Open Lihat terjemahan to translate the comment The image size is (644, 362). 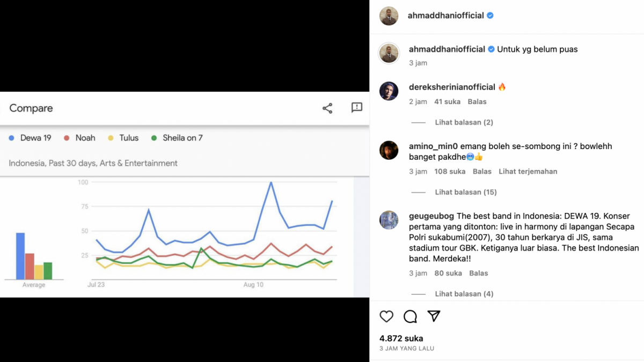tap(528, 171)
